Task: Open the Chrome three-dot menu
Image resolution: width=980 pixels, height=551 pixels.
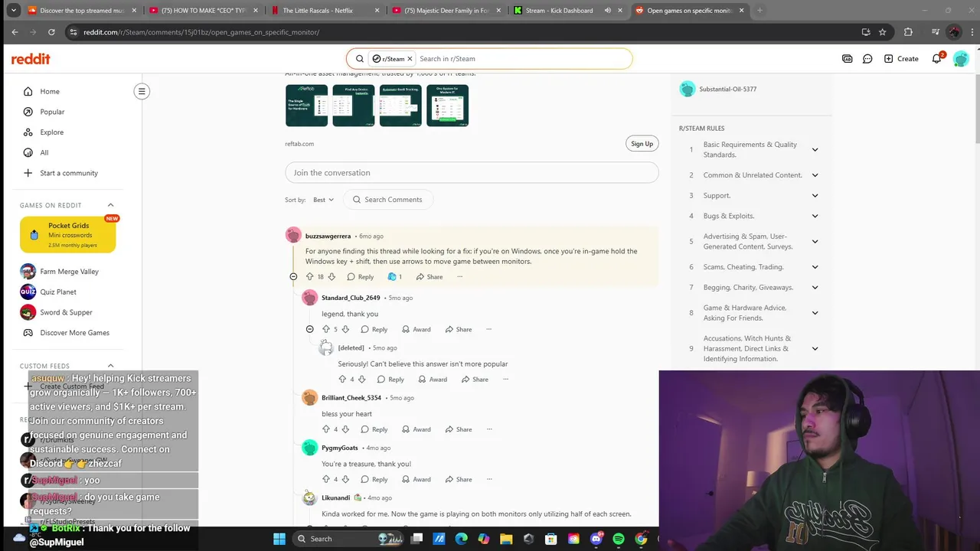Action: [x=971, y=32]
